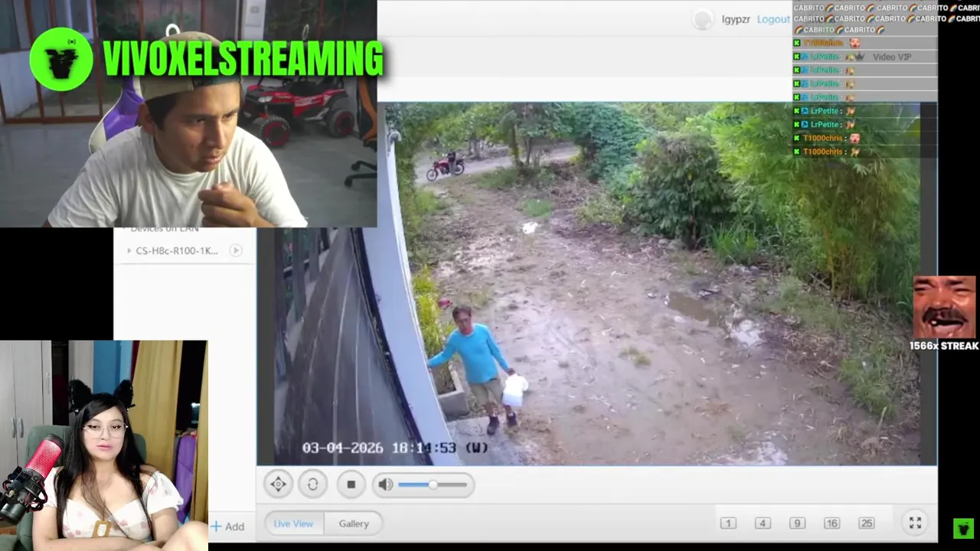Stop the live camera playback
This screenshot has height=551, width=980.
pyautogui.click(x=351, y=484)
